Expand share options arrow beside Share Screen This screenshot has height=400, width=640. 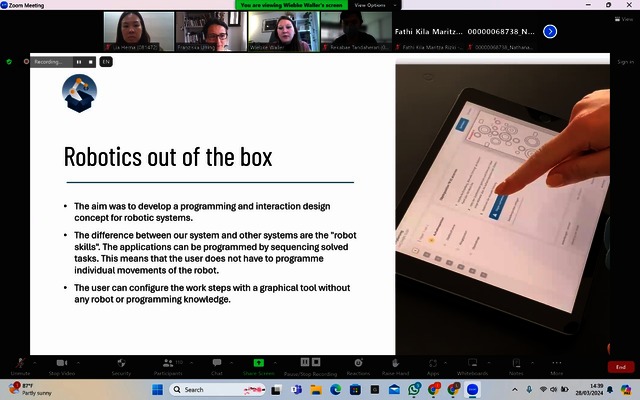pos(275,362)
